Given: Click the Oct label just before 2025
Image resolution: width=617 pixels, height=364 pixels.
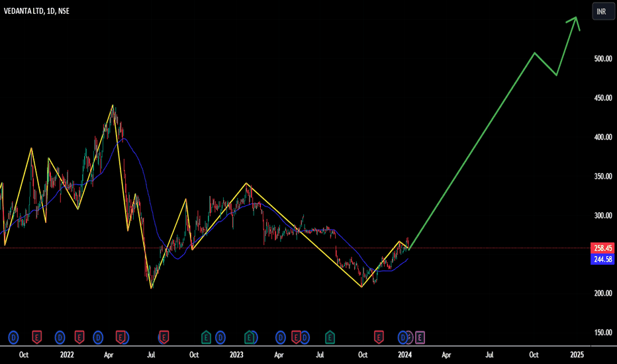Looking at the screenshot, I should 534,355.
